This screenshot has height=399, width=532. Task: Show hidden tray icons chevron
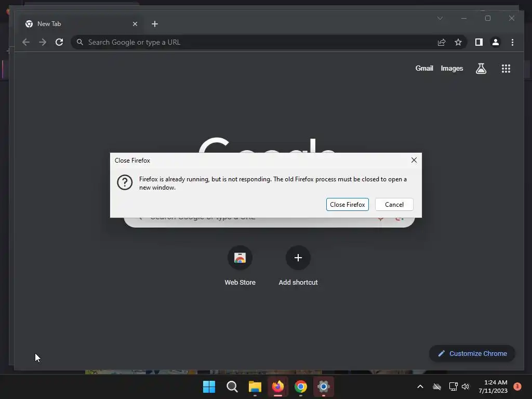(x=420, y=387)
